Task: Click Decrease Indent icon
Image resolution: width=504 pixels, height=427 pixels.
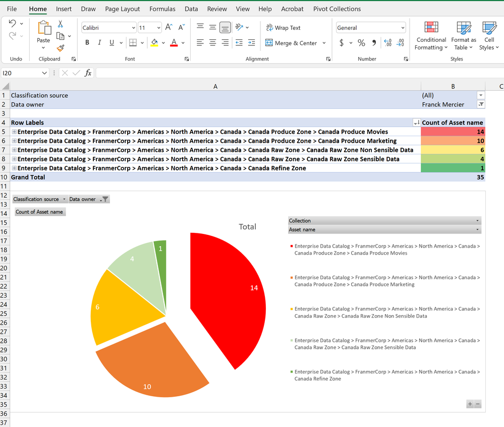Action: point(239,42)
